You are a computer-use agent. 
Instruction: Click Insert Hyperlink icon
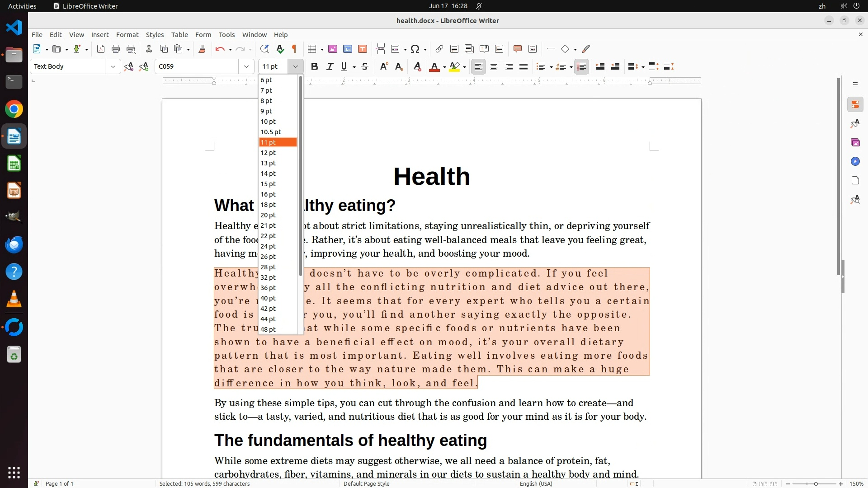point(439,49)
